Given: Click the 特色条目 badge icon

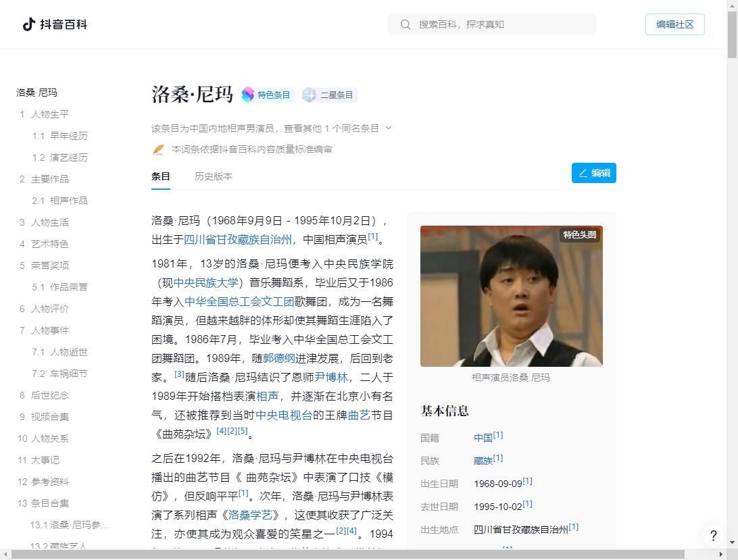Looking at the screenshot, I should pos(248,95).
